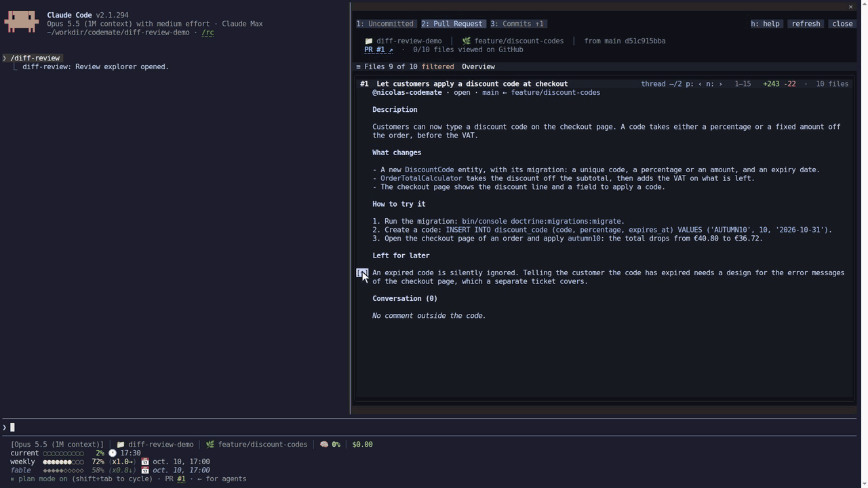Viewport: 868px width, 488px height.
Task: Click the clock icon beside 17:30
Action: (113, 453)
